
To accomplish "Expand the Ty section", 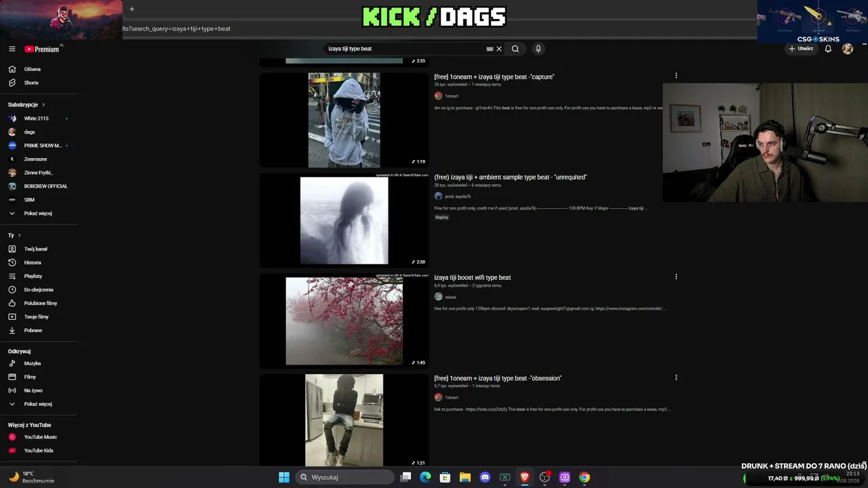I will 14,235.
